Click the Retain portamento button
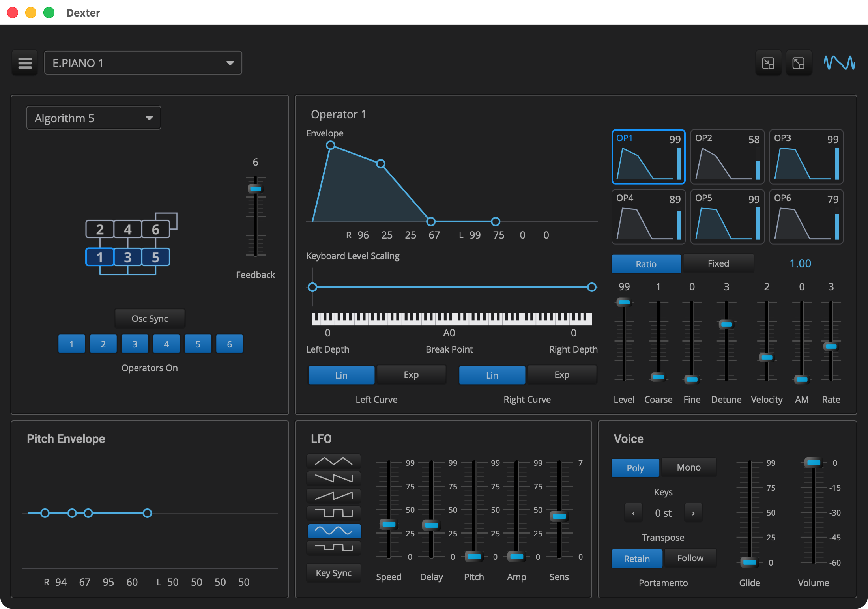The height and width of the screenshot is (609, 868). point(637,559)
